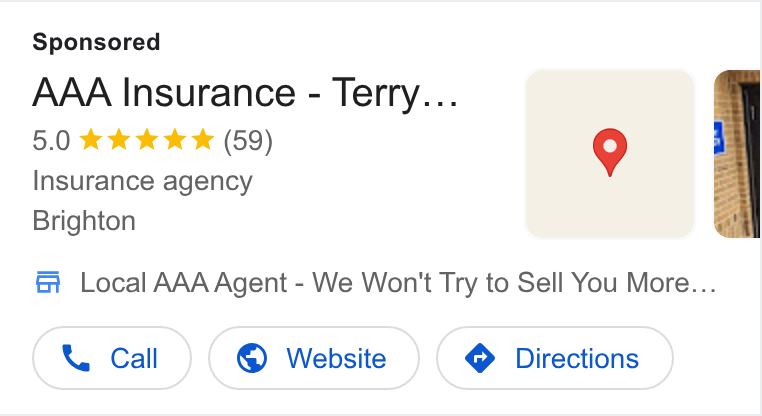
Task: Get Directions to the agency
Action: [x=555, y=358]
